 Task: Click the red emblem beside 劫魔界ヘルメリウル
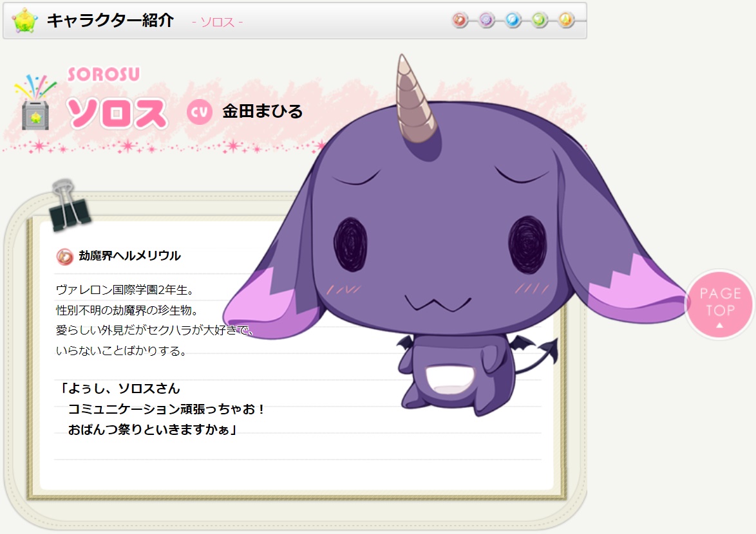(64, 257)
